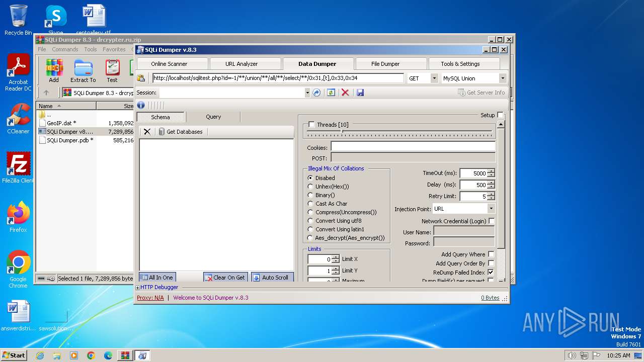644x362 pixels.
Task: Open FileZilla Client desktop icon
Action: click(x=18, y=168)
